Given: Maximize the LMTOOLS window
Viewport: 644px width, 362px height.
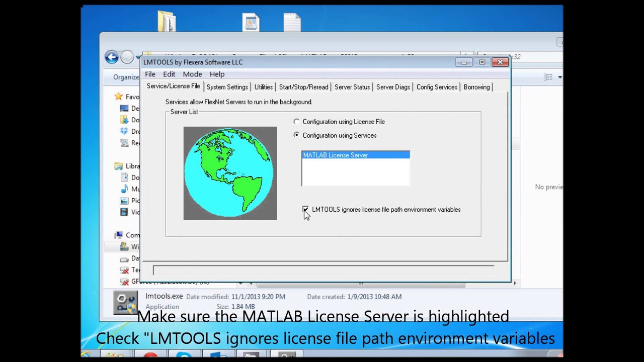Looking at the screenshot, I should click(x=482, y=62).
